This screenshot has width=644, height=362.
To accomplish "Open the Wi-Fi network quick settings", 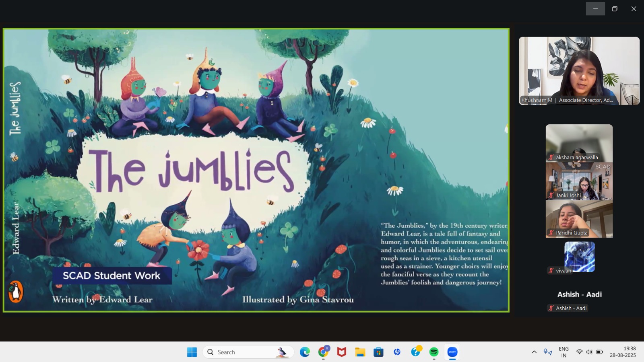I will [x=579, y=352].
